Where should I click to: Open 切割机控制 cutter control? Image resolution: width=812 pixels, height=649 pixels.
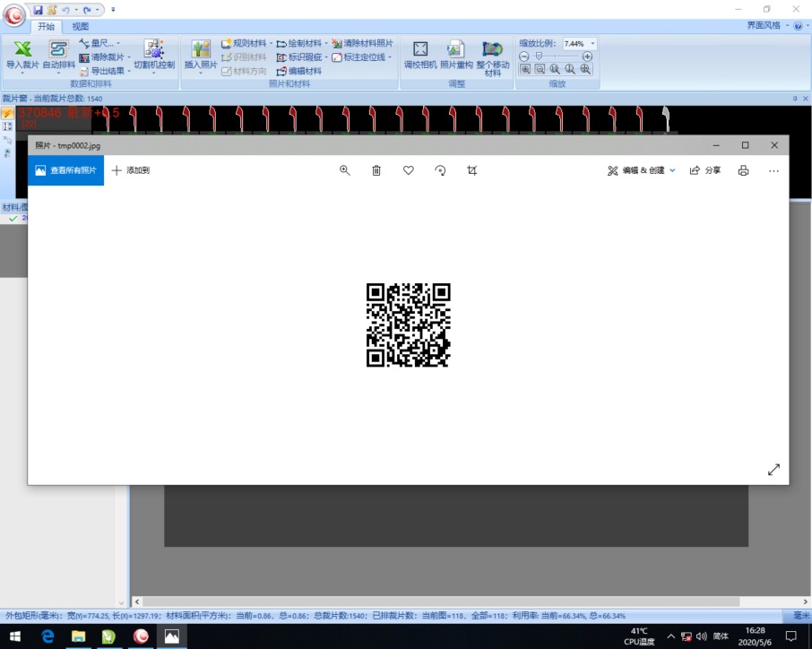[154, 54]
